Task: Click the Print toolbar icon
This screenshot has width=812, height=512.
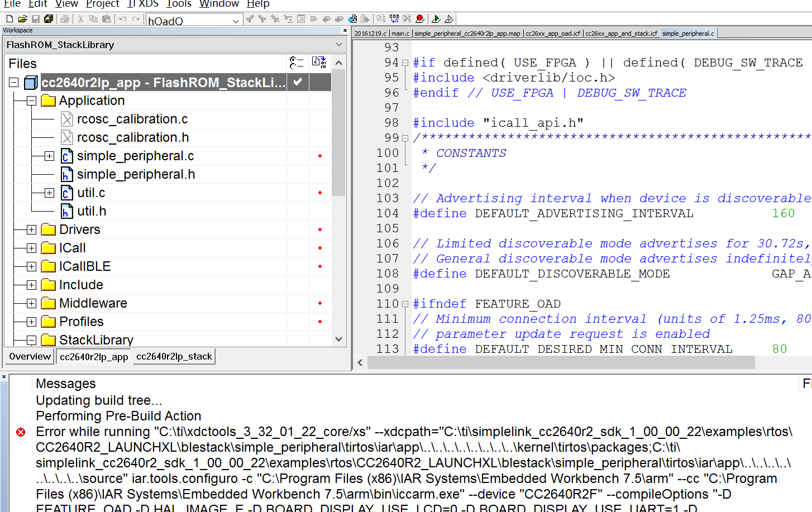Action: (x=65, y=19)
